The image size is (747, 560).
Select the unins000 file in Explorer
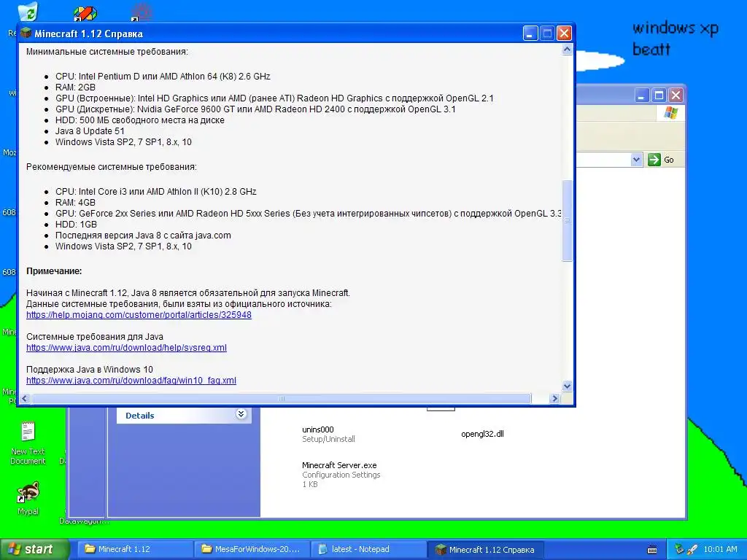[328, 434]
